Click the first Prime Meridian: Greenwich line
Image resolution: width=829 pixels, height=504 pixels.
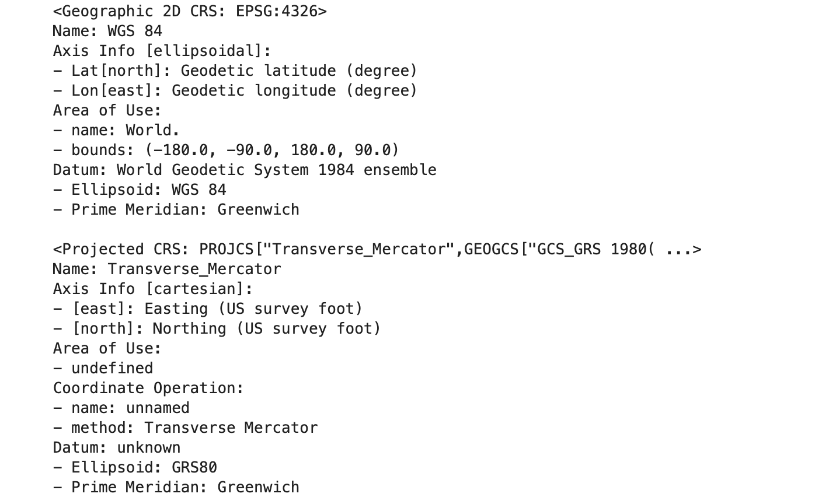pyautogui.click(x=176, y=209)
